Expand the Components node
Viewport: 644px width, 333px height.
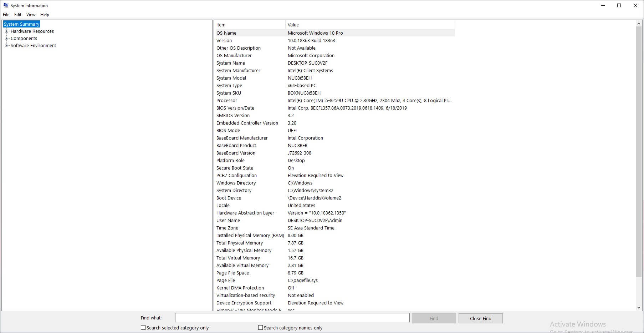tap(6, 38)
